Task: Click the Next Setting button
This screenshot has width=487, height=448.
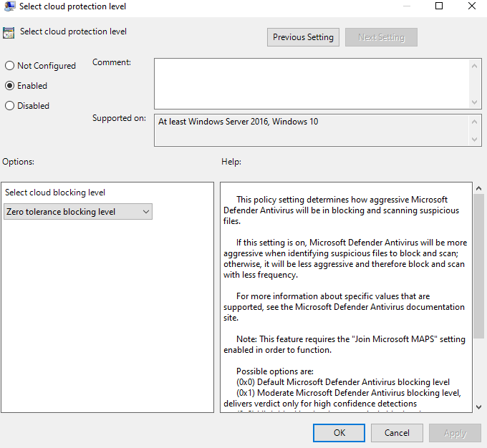Action: point(381,37)
